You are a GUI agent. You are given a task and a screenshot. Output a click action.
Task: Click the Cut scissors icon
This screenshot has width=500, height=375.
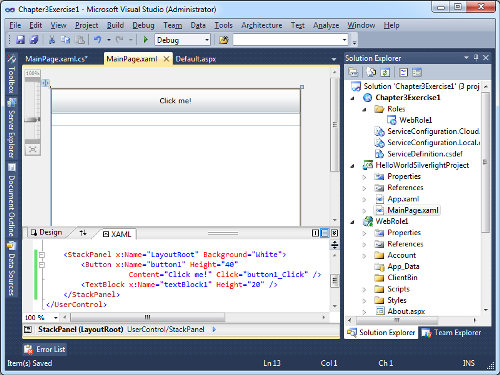tap(52, 40)
